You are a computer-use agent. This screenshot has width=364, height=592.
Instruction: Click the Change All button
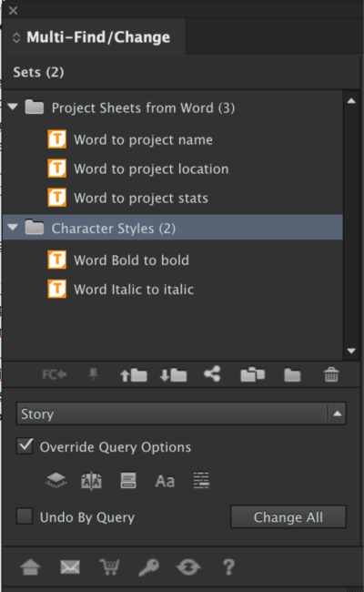pos(288,517)
